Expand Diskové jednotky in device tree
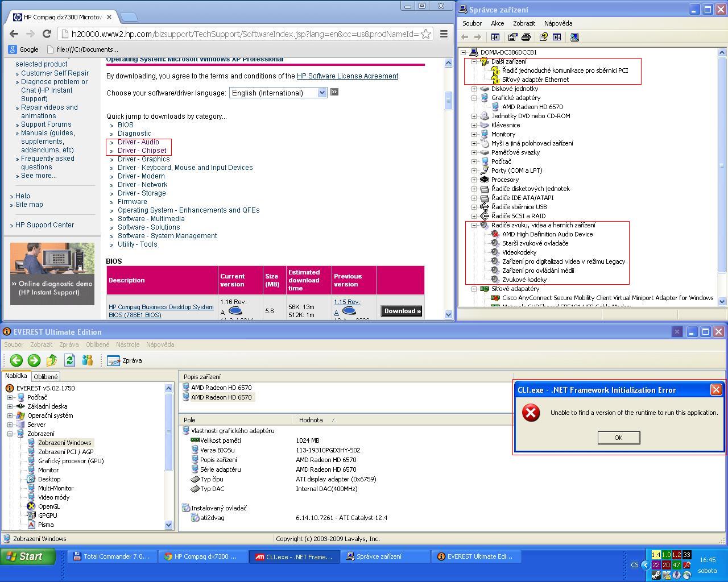 tap(474, 89)
